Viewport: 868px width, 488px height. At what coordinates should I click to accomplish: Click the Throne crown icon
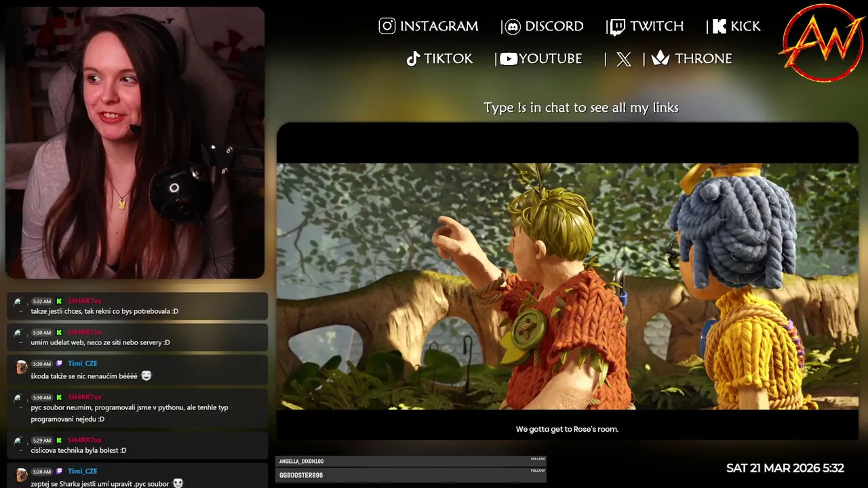[660, 58]
